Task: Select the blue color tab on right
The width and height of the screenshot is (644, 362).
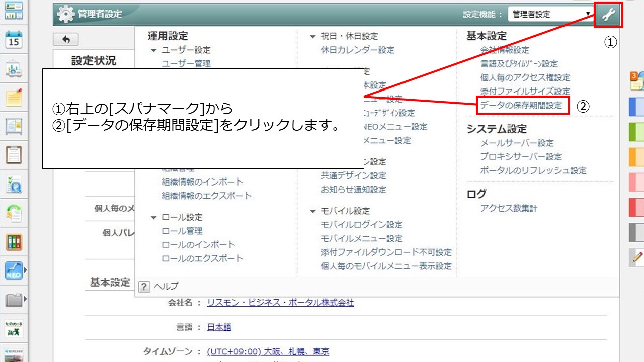Action: (x=636, y=107)
